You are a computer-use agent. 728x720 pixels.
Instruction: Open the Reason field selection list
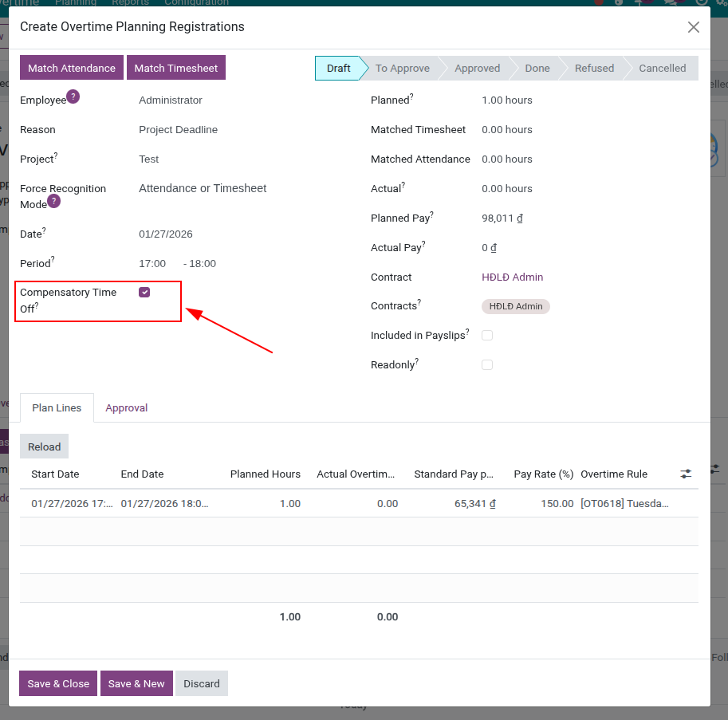coord(179,129)
